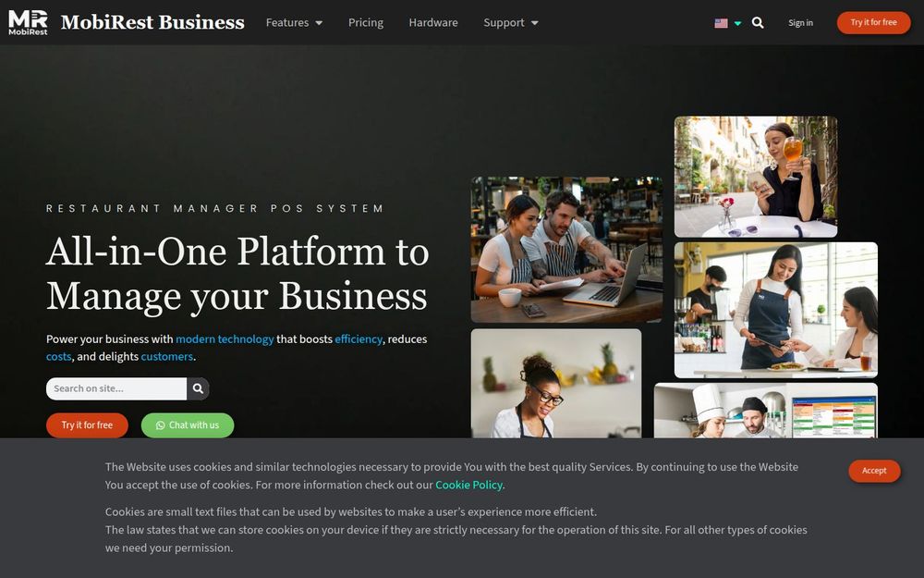Open the Pricing menu item

[x=365, y=22]
